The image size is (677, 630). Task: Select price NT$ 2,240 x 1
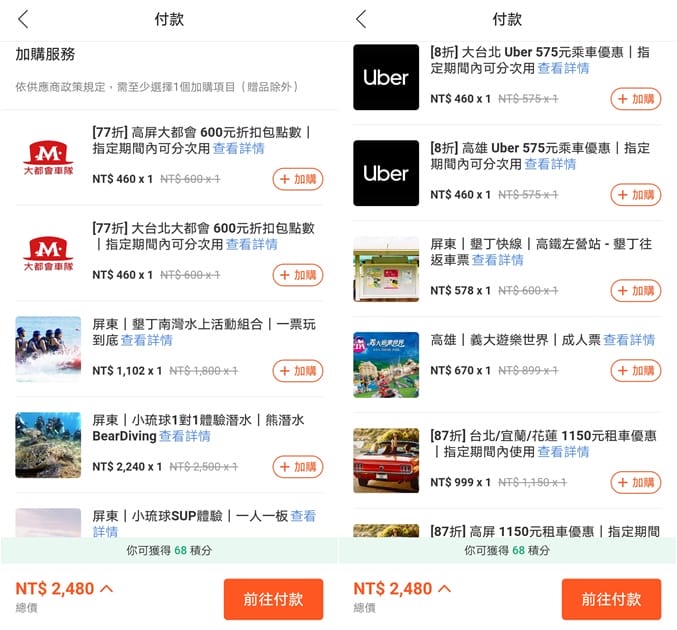point(127,466)
